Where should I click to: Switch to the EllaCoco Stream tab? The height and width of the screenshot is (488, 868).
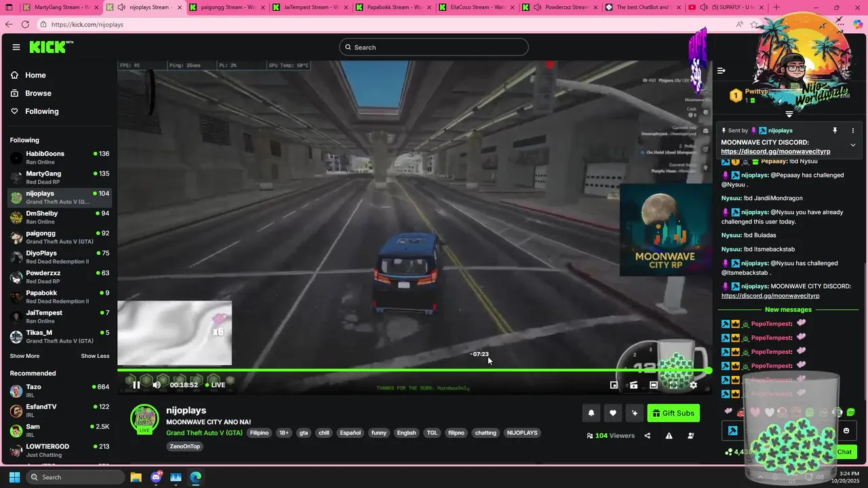coord(477,7)
